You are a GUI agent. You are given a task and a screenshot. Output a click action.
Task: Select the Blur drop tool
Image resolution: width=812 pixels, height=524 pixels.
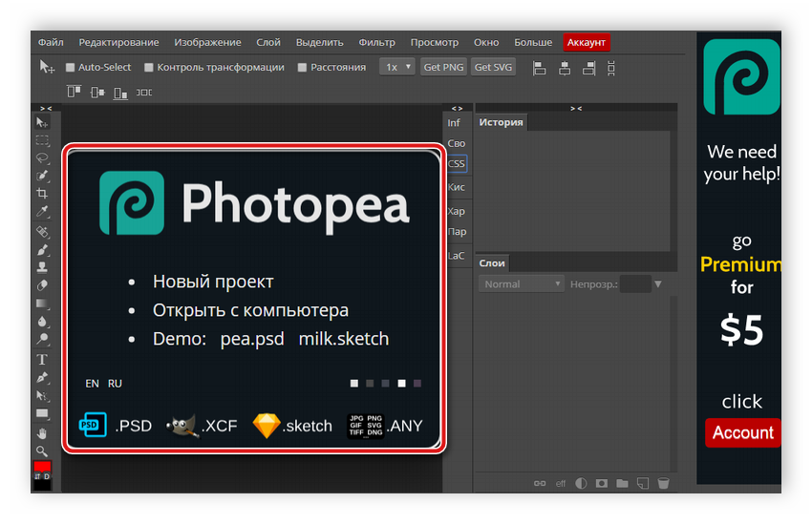point(42,321)
